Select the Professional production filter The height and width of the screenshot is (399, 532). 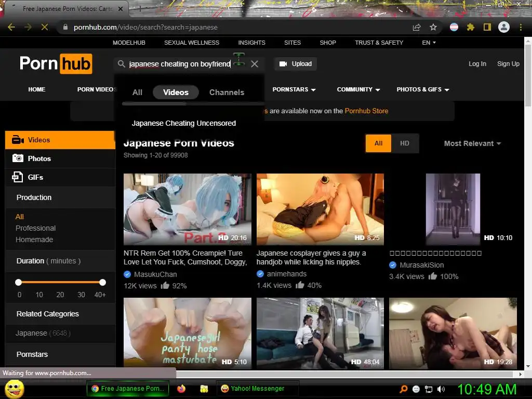pos(36,228)
